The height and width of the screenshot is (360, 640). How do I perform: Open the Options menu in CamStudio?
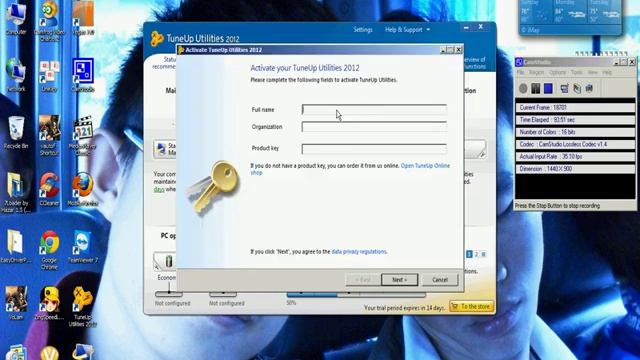point(557,72)
